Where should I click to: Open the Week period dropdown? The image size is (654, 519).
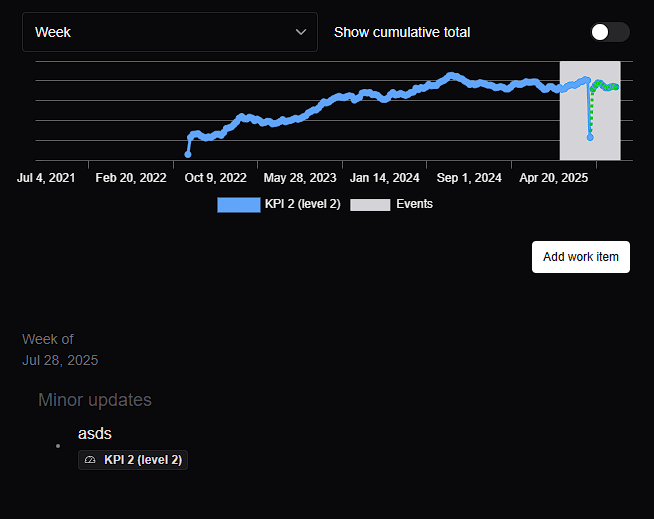pyautogui.click(x=169, y=32)
